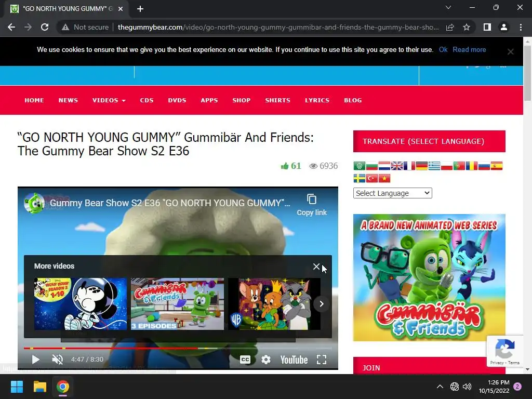Open Mickey Mouse suggested video
The image size is (532, 399).
81,303
